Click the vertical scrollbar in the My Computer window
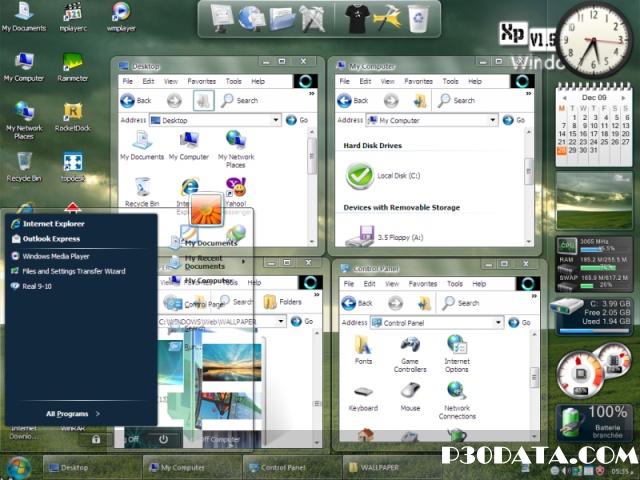The image size is (640, 480). pos(528,170)
